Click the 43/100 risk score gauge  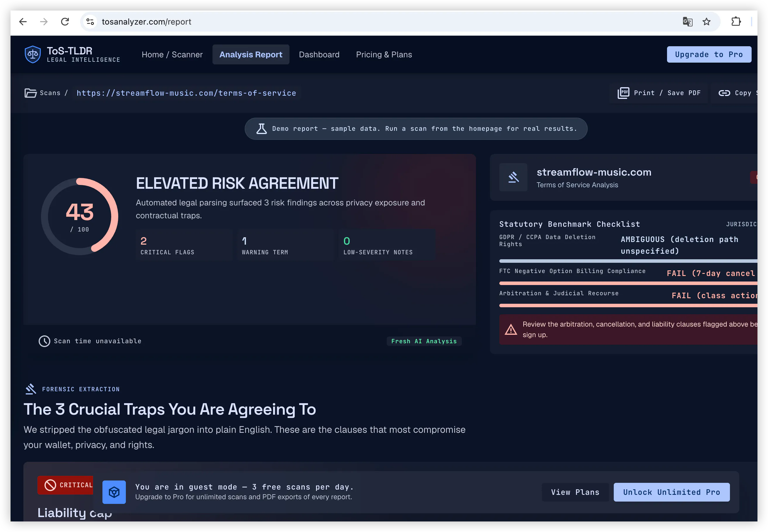(80, 217)
